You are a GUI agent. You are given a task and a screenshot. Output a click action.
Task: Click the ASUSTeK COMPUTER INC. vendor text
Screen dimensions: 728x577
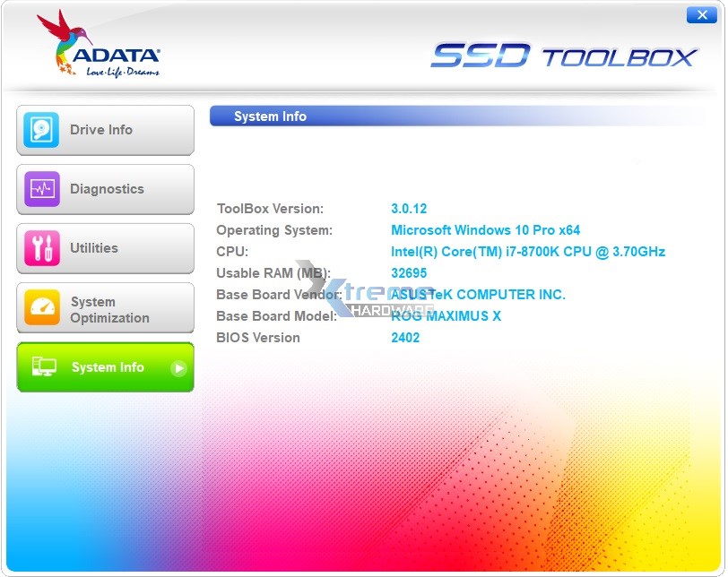tap(476, 294)
